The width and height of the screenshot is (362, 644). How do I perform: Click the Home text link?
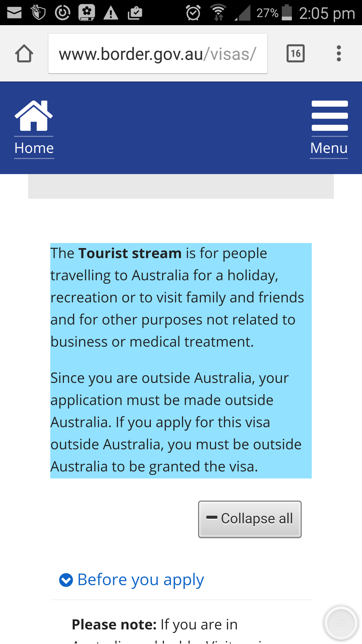coord(34,148)
